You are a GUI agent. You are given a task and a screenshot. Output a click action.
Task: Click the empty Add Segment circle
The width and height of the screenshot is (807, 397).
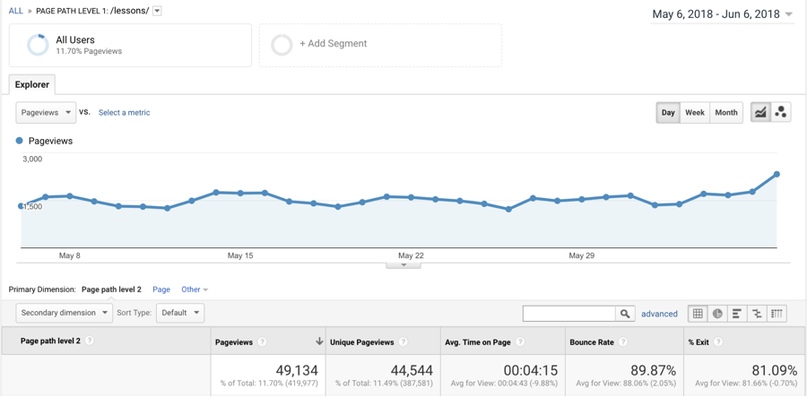click(x=282, y=45)
